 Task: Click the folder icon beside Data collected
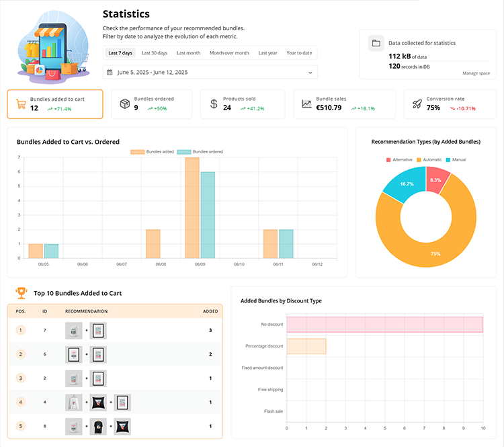376,43
